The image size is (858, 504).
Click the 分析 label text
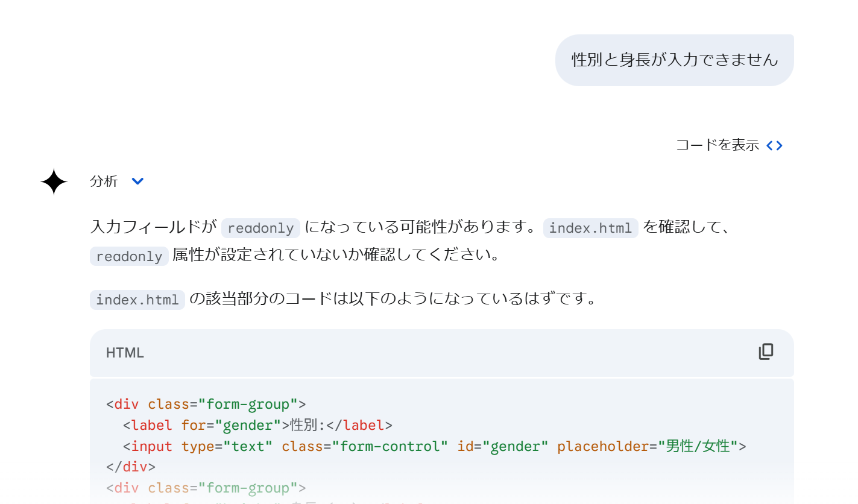(104, 181)
